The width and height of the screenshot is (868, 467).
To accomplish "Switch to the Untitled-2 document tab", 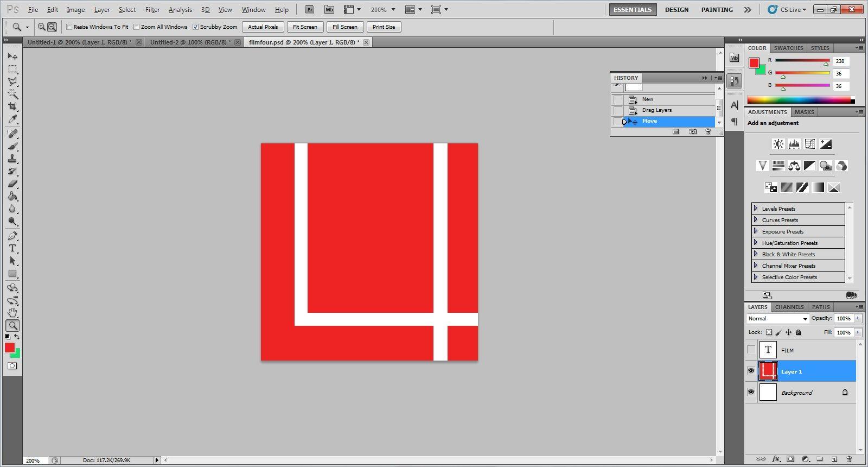I will click(x=190, y=42).
